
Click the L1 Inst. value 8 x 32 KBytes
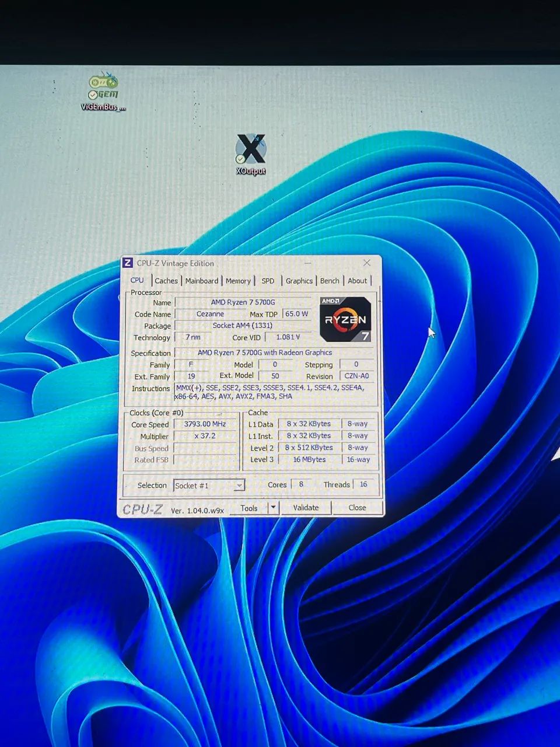pyautogui.click(x=309, y=436)
